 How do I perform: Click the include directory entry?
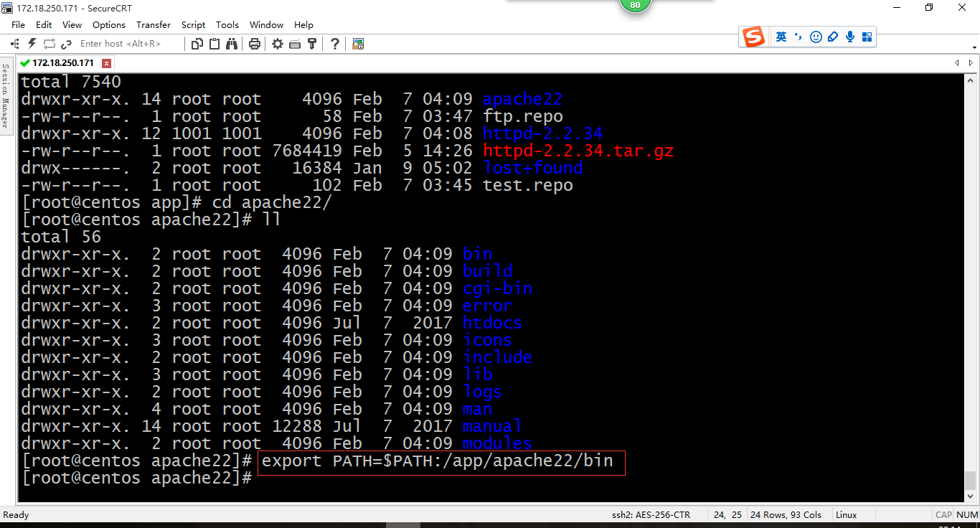(x=497, y=357)
